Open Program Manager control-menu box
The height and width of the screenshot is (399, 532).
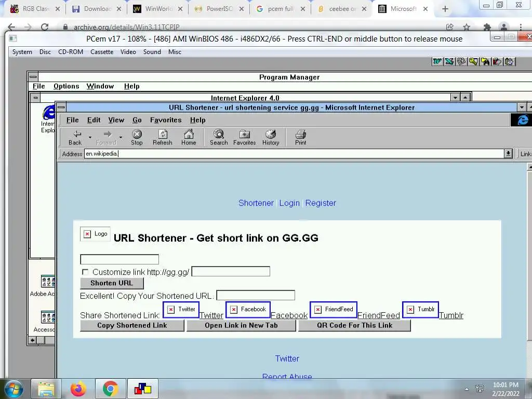[33, 77]
